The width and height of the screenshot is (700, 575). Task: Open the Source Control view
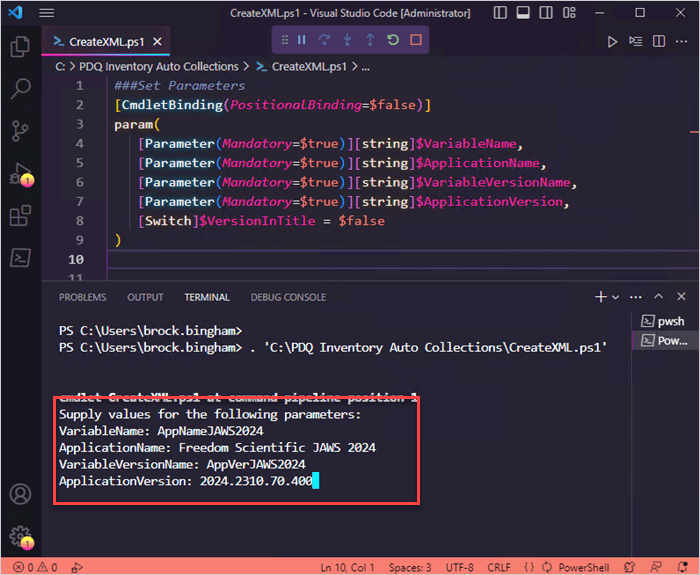point(20,131)
